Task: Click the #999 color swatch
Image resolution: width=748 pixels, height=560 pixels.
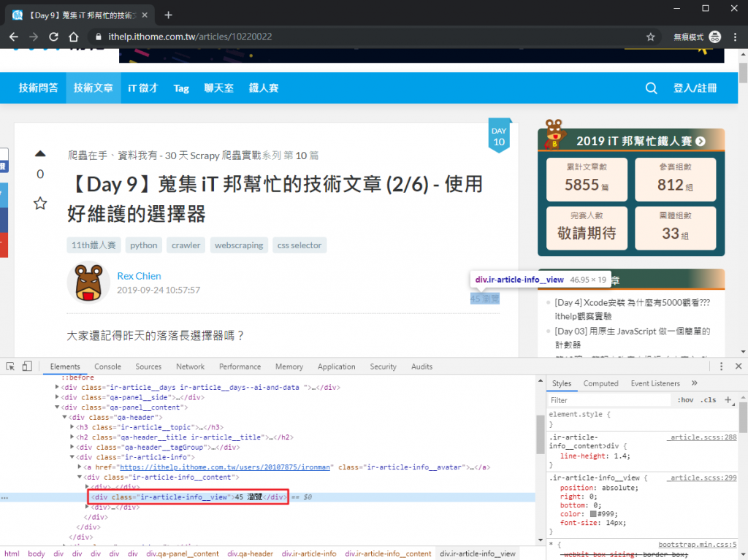Action: pos(593,514)
